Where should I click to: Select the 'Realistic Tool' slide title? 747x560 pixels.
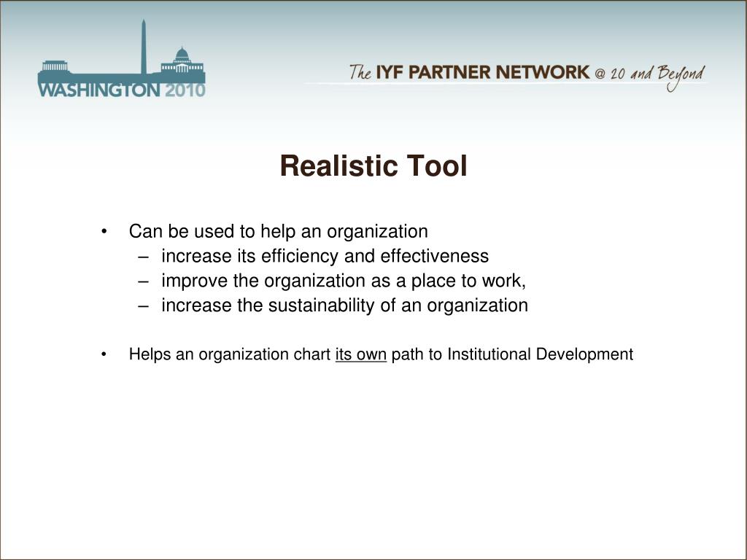[373, 166]
